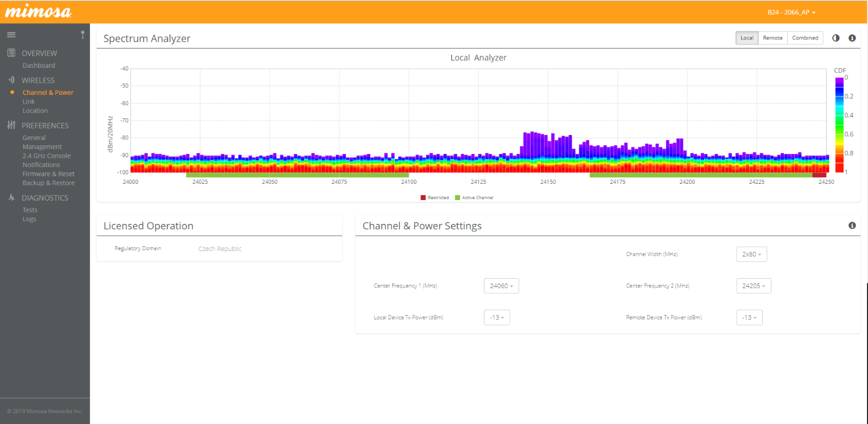
Task: Click the Overview section icon
Action: pos(11,53)
